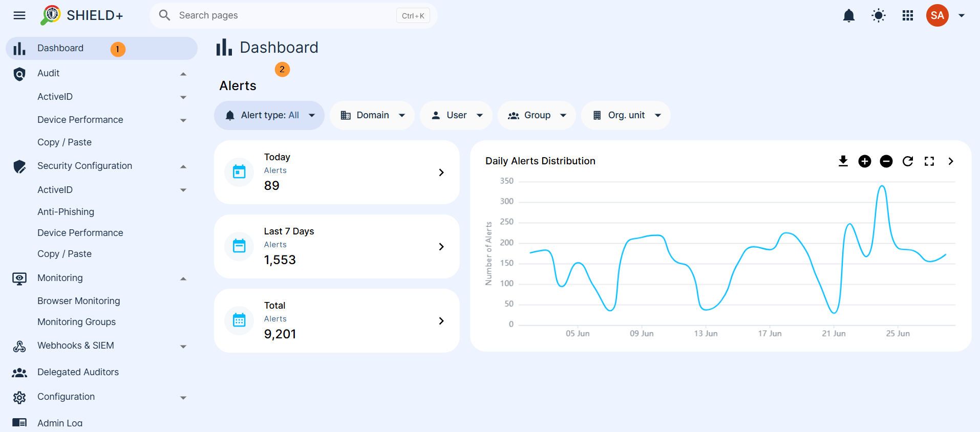Open Dashboard in the sidebar
This screenshot has height=432, width=980.
(x=101, y=48)
